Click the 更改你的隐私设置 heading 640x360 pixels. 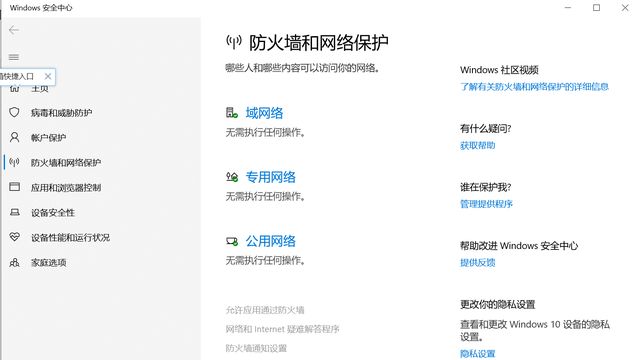(498, 304)
